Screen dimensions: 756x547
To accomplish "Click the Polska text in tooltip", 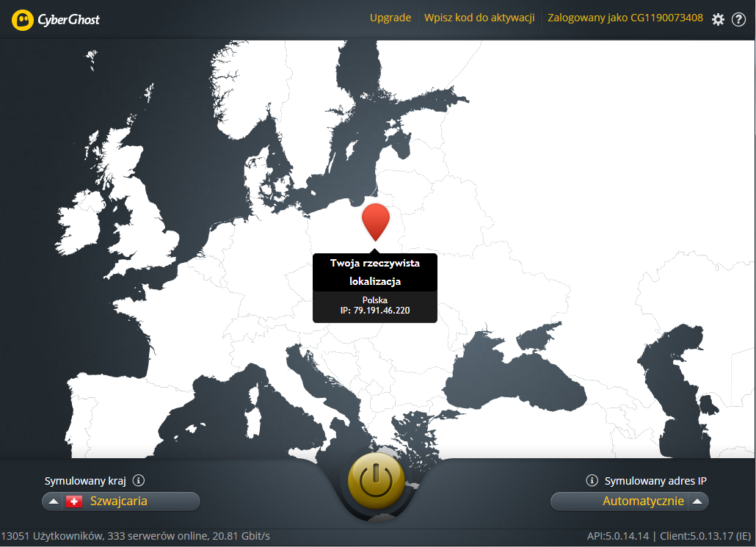I will 375,300.
